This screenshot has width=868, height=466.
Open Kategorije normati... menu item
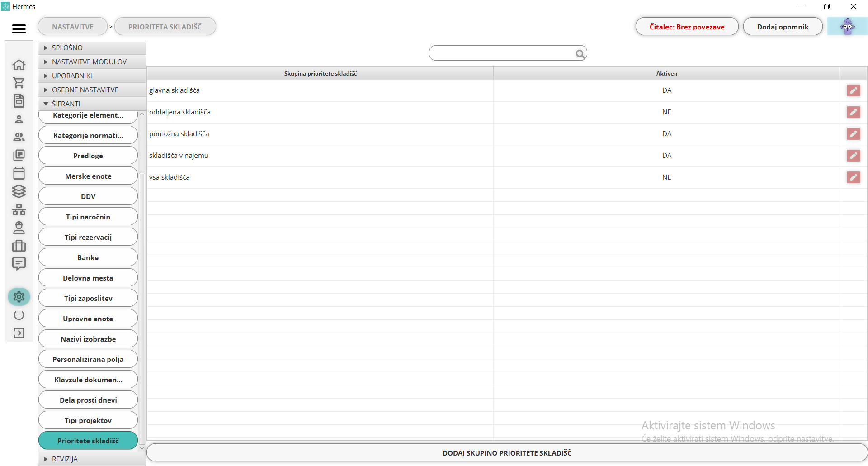[x=88, y=135]
